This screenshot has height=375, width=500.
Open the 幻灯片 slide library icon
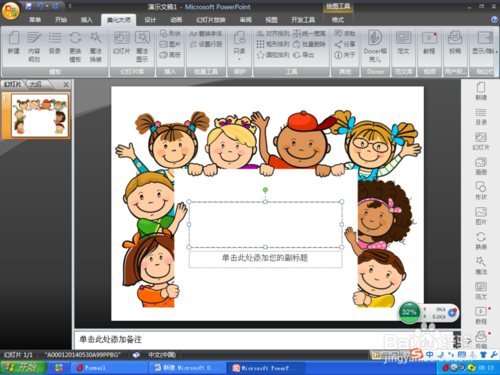pyautogui.click(x=122, y=43)
